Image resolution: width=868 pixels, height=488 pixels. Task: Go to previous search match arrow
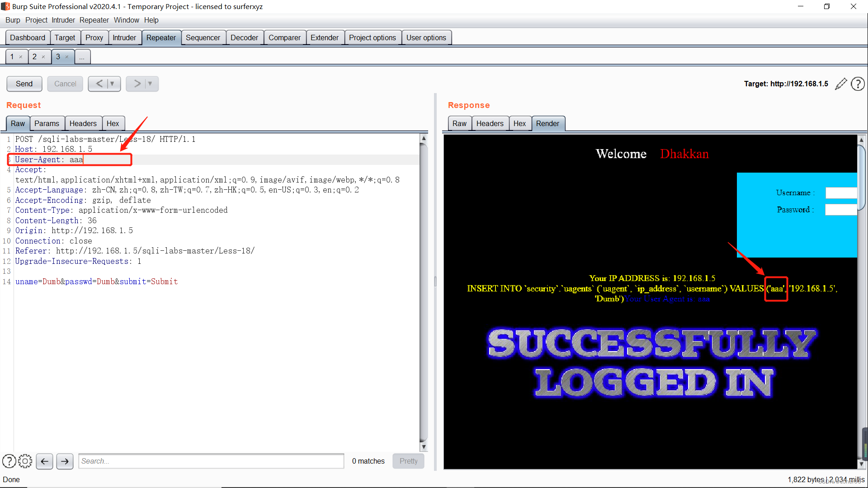(44, 461)
